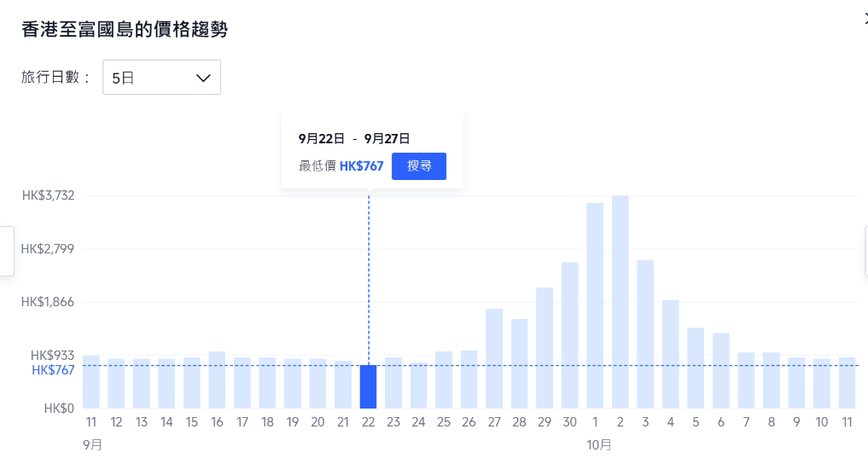868x464 pixels.
Task: Click the blue HK$767 axis label
Action: pos(53,370)
